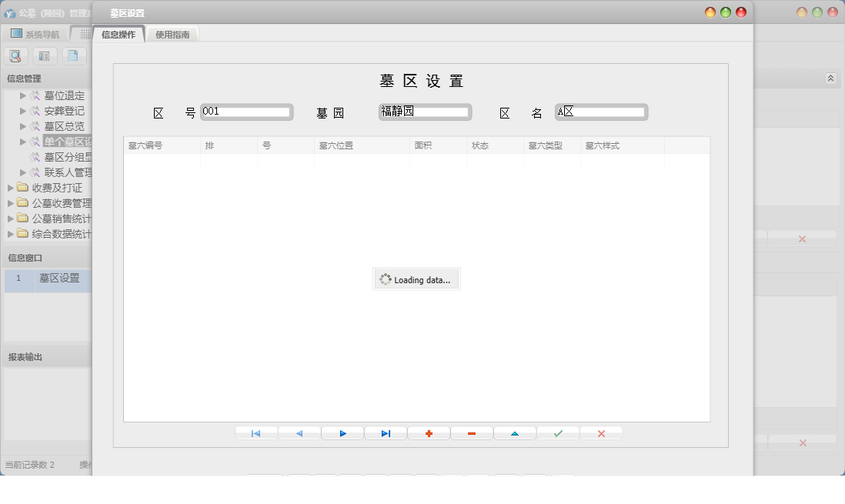The image size is (845, 504).
Task: Delete record with red minus button
Action: 472,434
